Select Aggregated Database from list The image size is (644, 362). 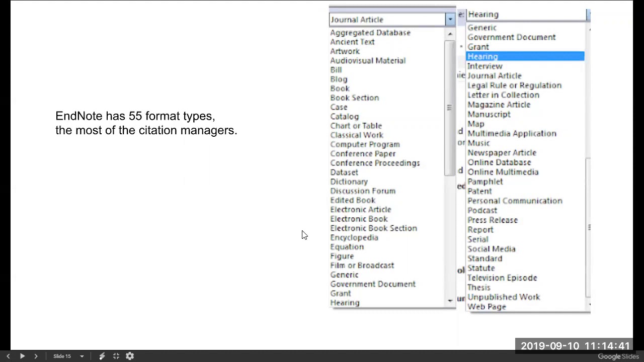tap(370, 33)
